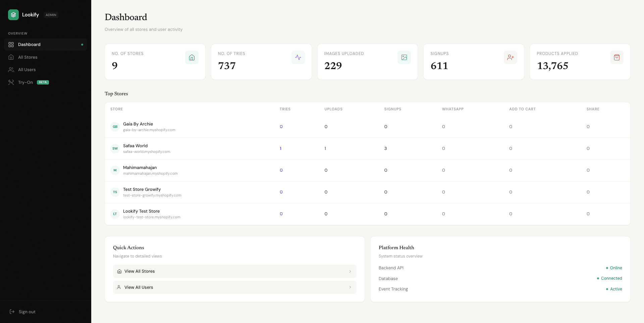The height and width of the screenshot is (323, 644).
Task: Open the Gaia By Archie store name
Action: pyautogui.click(x=138, y=124)
